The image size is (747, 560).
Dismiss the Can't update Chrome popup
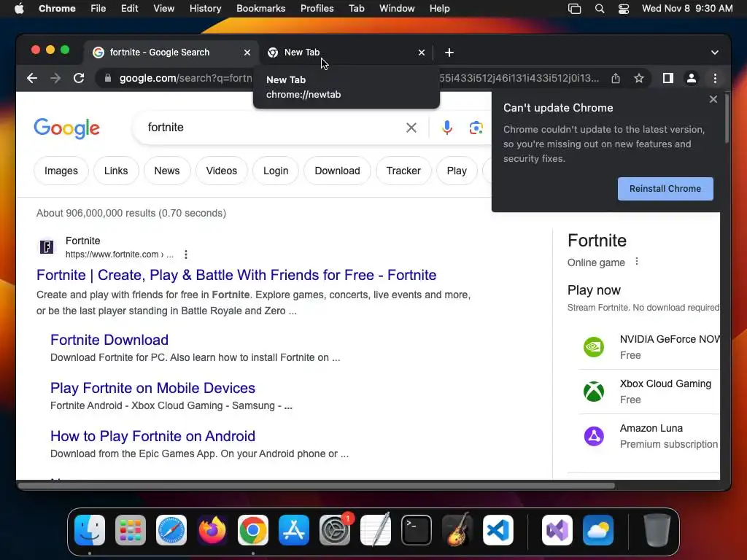pyautogui.click(x=713, y=99)
